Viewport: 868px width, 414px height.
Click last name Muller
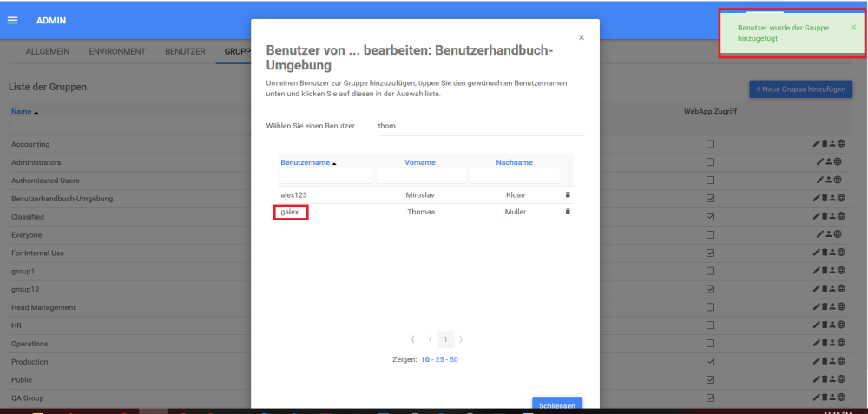pos(516,212)
